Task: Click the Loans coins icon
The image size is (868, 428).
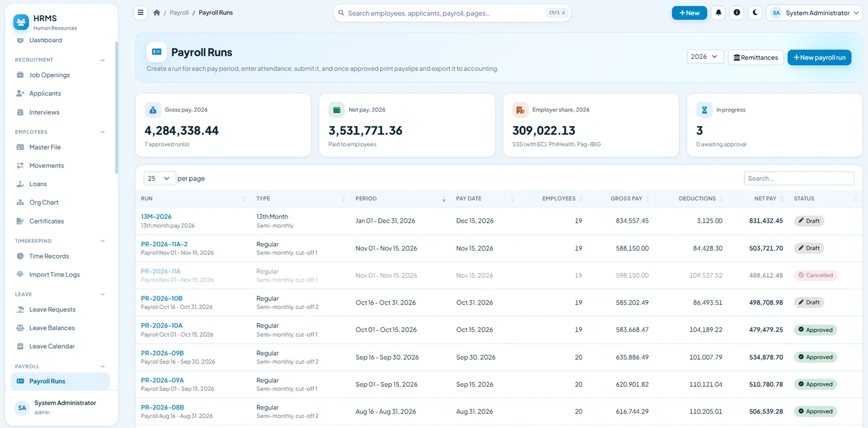Action: pyautogui.click(x=20, y=184)
